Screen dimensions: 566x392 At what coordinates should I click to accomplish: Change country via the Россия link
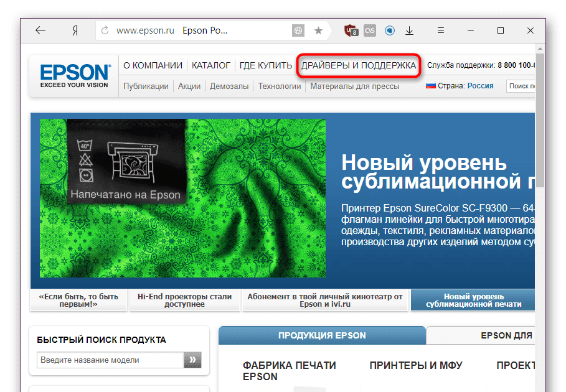[481, 86]
